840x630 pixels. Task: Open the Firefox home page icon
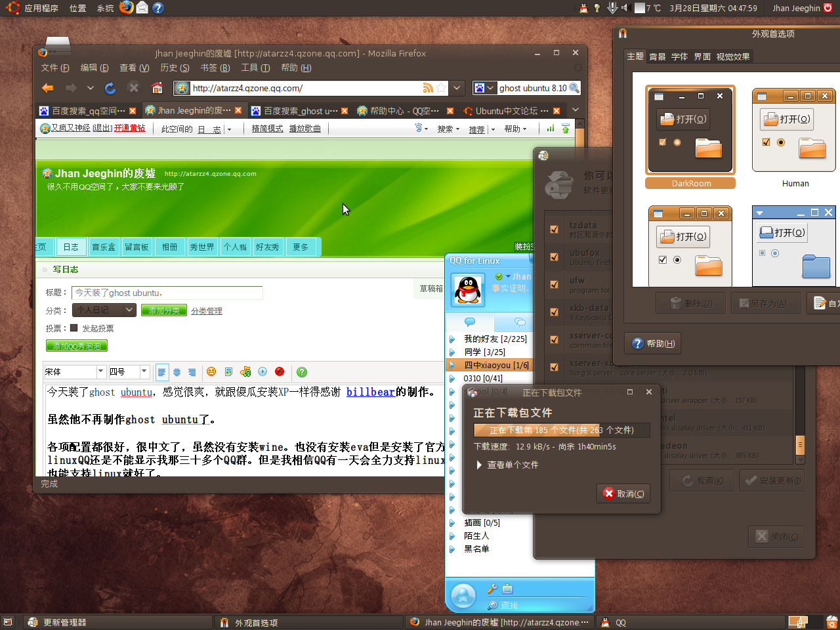click(x=157, y=88)
